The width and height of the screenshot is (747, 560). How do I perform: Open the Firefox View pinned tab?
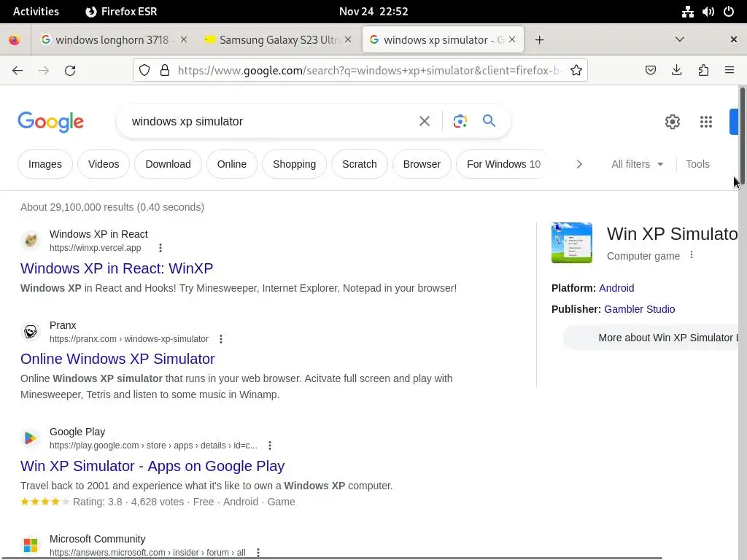tap(15, 40)
